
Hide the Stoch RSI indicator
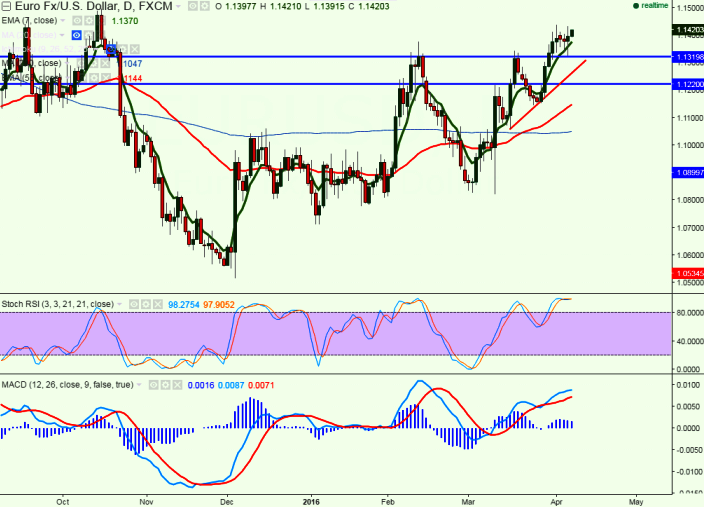(x=134, y=305)
